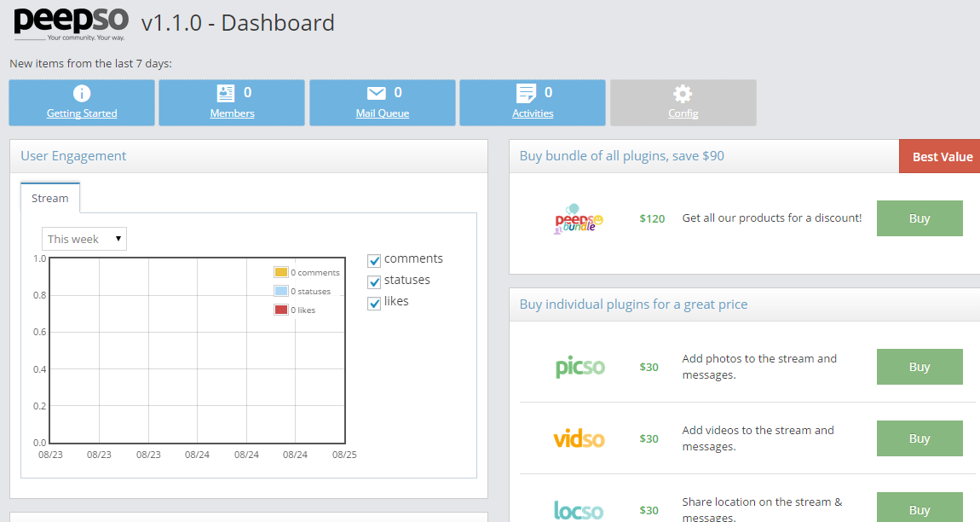Buy the locso location plugin

coord(919,508)
